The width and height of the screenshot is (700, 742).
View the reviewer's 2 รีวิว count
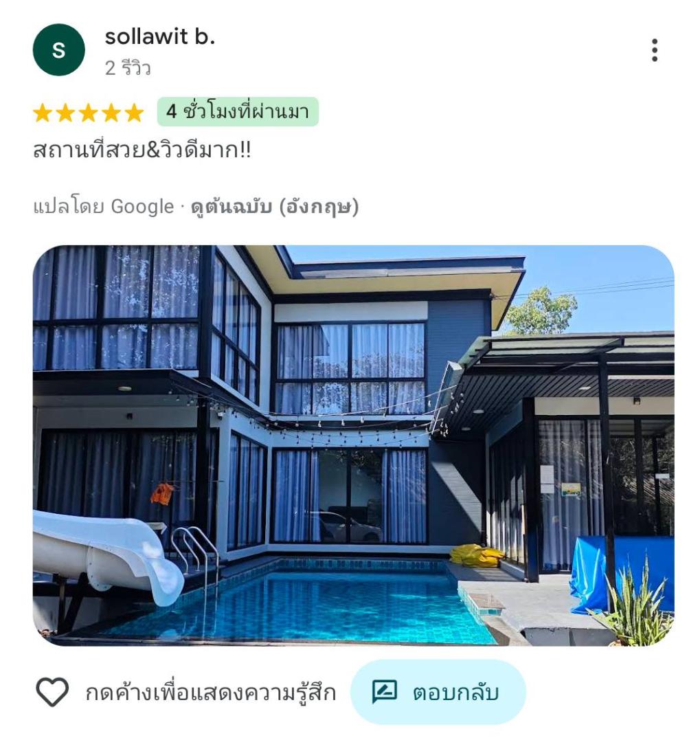[x=128, y=68]
